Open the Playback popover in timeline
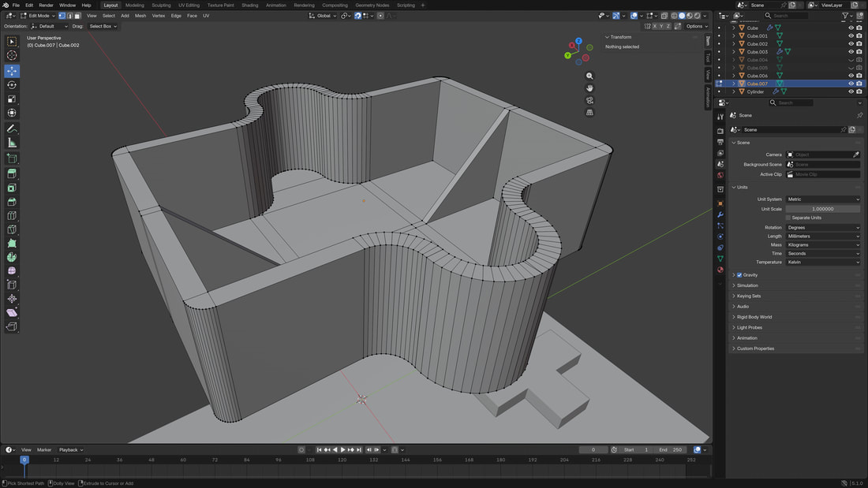 pos(70,450)
